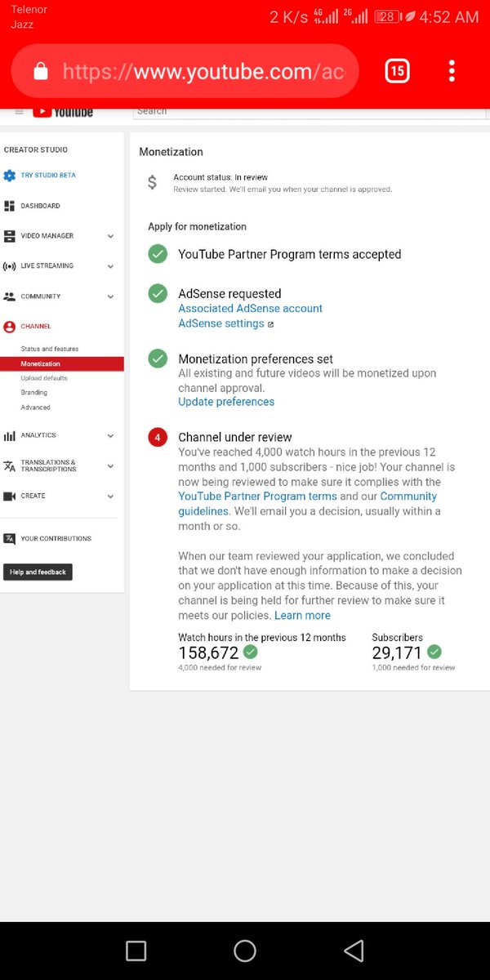Click the red step 4 badge

point(158,438)
